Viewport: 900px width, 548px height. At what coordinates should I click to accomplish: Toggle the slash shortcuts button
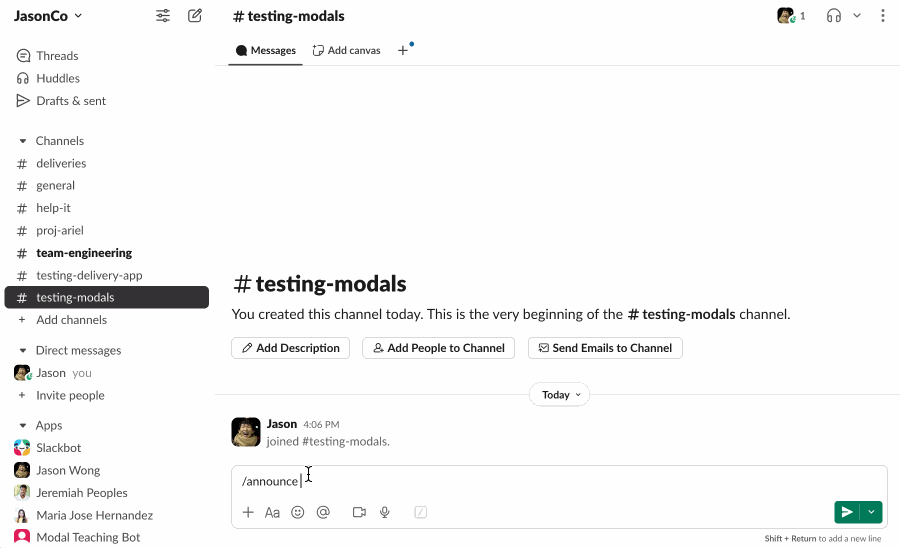pyautogui.click(x=421, y=512)
